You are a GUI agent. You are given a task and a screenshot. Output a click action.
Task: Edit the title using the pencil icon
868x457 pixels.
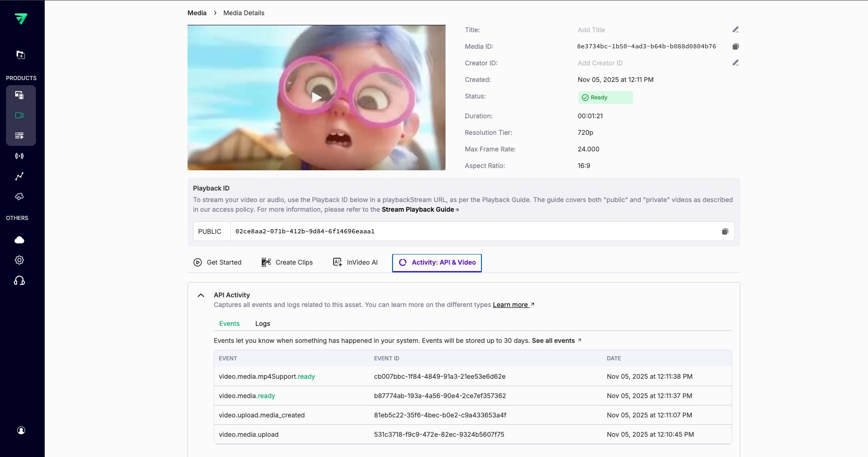[736, 29]
